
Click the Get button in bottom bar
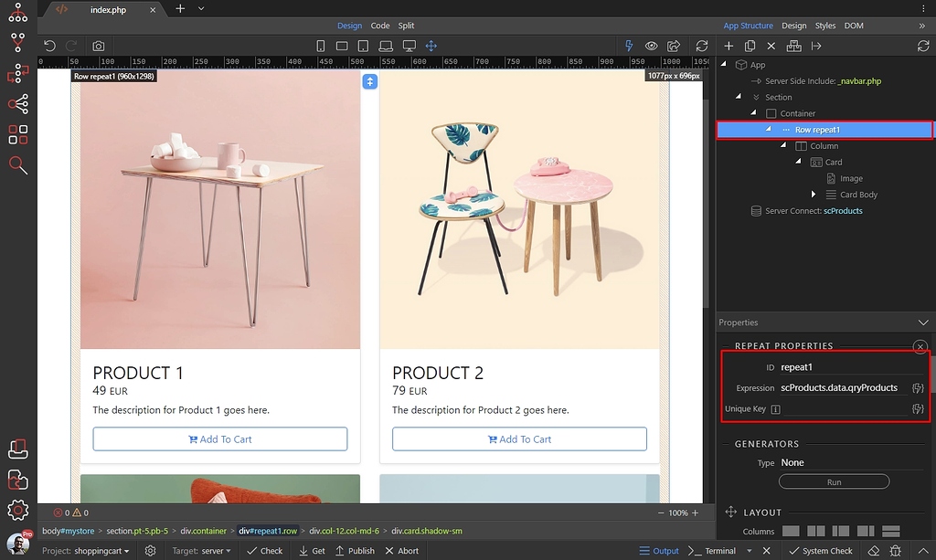(313, 551)
